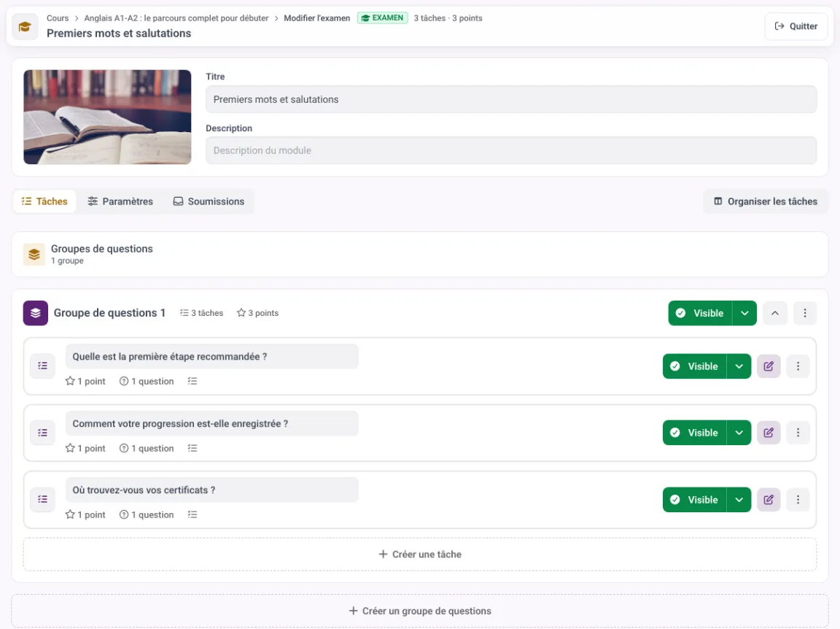Click task-type icon left of 'Quelle est la première étape'
This screenshot has width=840, height=629.
point(43,366)
